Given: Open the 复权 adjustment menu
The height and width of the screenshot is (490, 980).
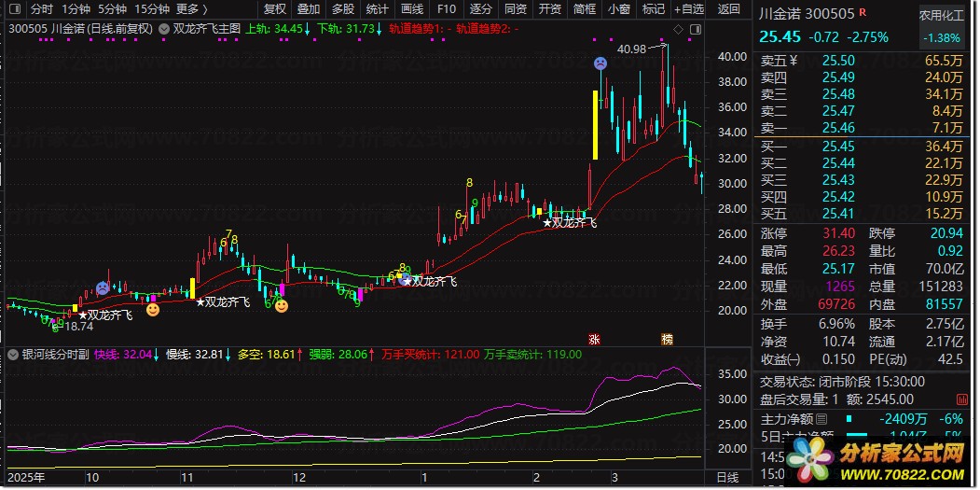Looking at the screenshot, I should click(274, 8).
